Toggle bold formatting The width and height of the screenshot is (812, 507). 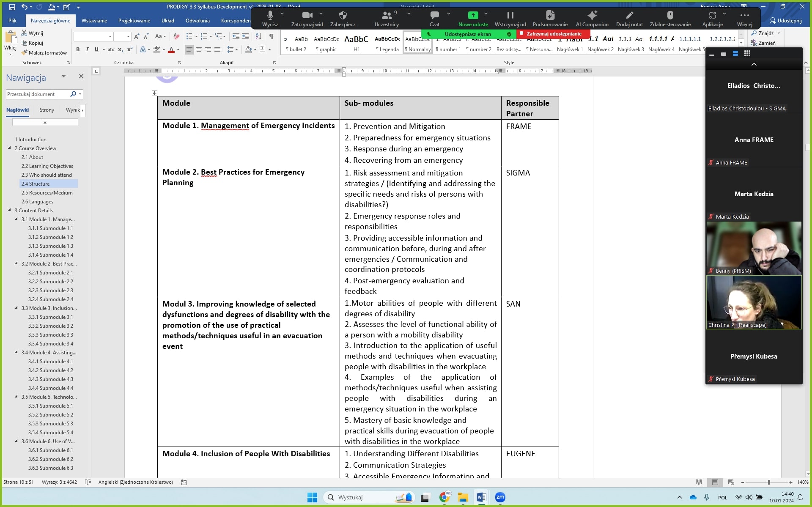pos(78,49)
